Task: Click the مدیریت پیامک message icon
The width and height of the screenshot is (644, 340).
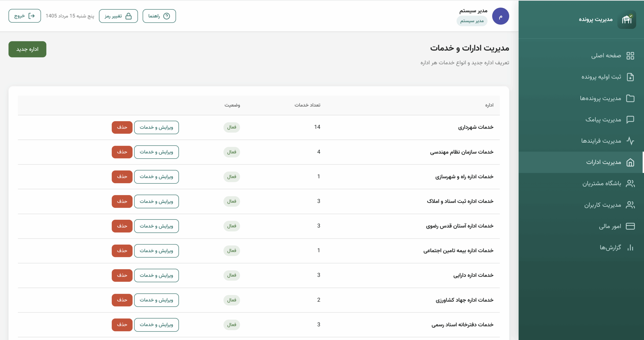Action: (630, 120)
